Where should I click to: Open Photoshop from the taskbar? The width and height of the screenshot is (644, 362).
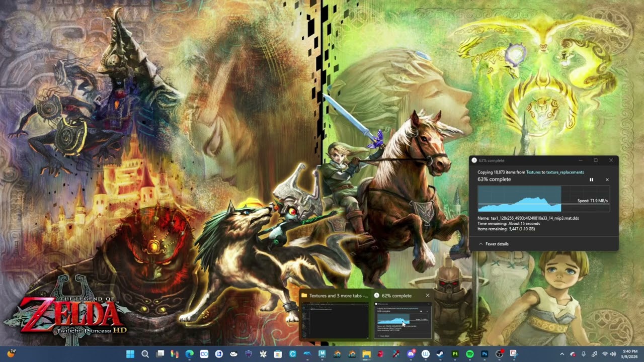pyautogui.click(x=485, y=354)
